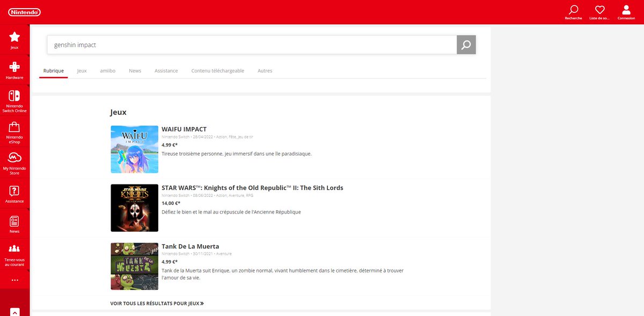Submit search with magnifier button
644x316 pixels.
coord(466,45)
